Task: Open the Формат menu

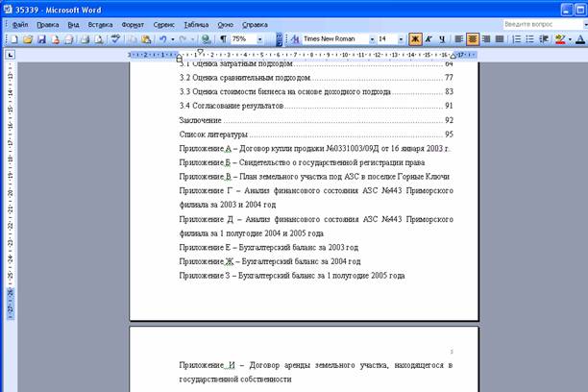Action: [133, 25]
